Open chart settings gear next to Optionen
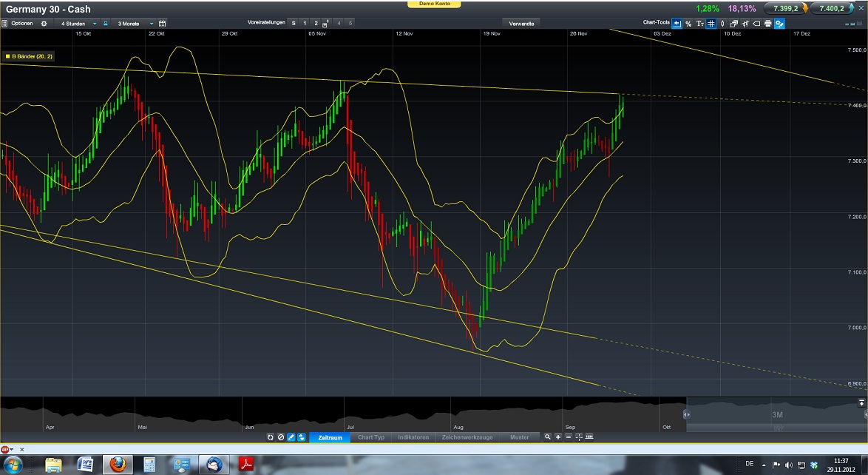The height and width of the screenshot is (475, 868). [x=44, y=24]
